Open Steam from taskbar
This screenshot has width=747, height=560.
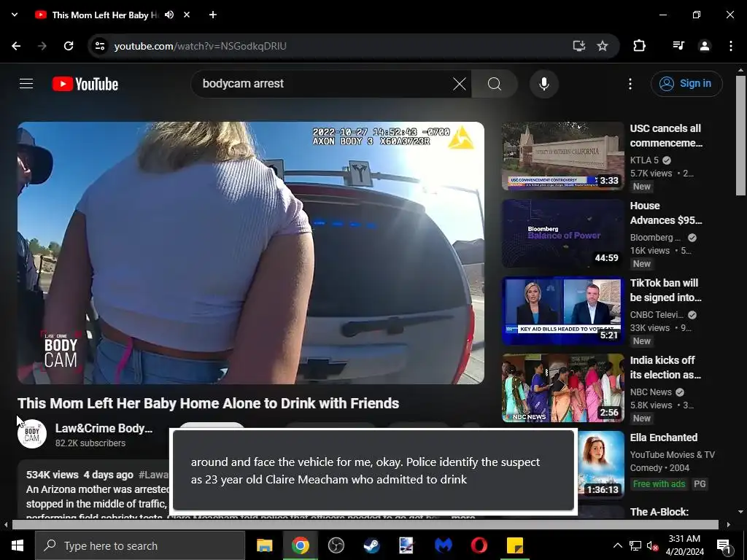coord(371,545)
